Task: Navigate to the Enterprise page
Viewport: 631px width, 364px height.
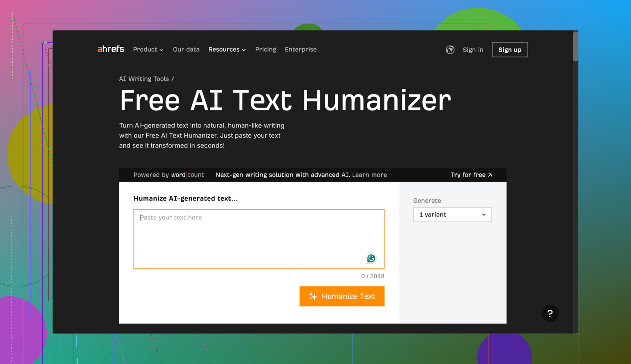Action: pos(301,50)
